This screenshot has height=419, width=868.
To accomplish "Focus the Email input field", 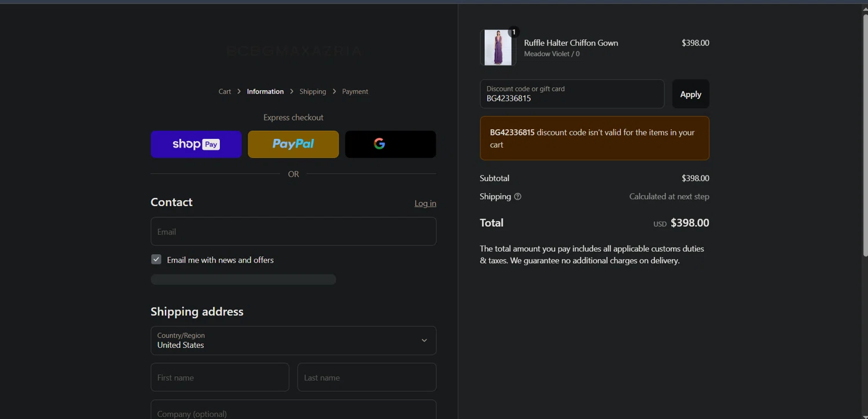I will pyautogui.click(x=293, y=231).
